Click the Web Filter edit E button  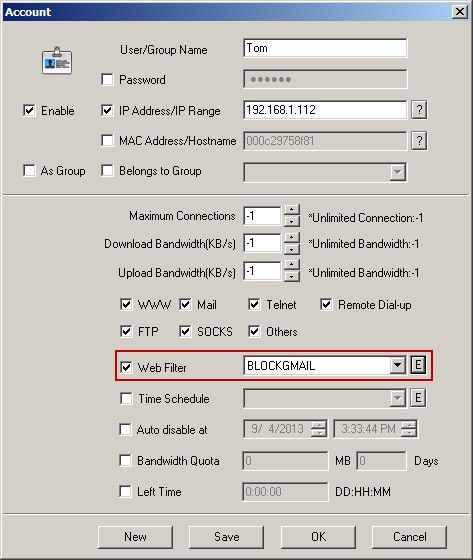(x=418, y=365)
